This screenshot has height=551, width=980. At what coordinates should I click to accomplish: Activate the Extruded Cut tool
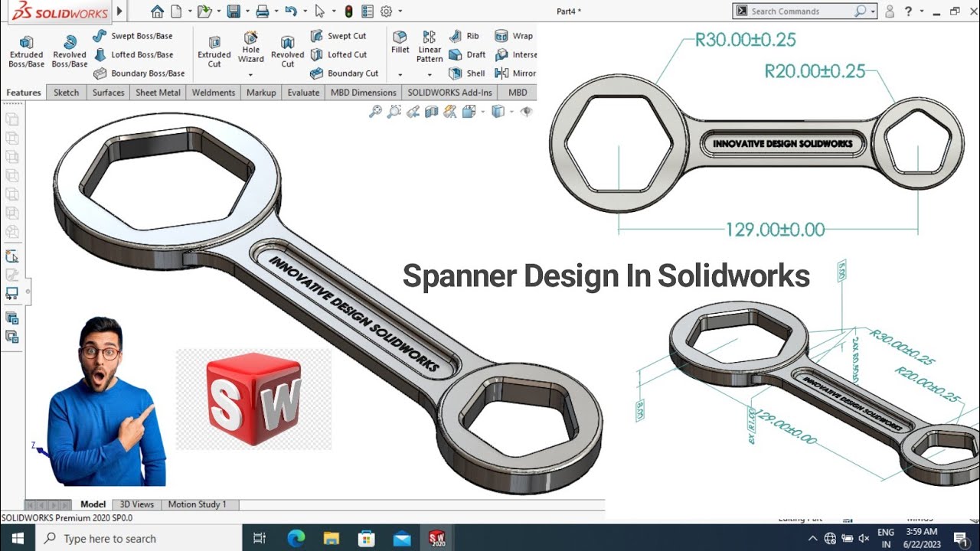pos(214,51)
